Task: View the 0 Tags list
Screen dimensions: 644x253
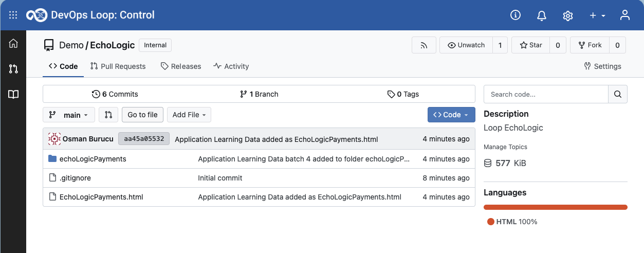Action: [403, 94]
